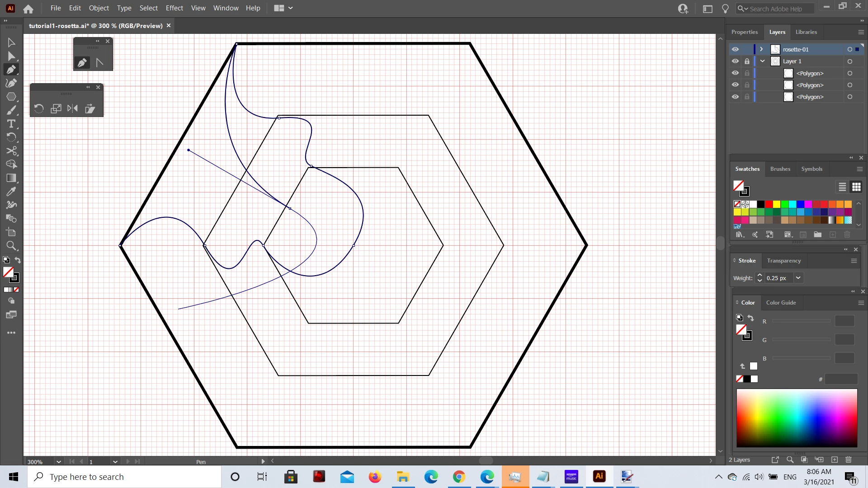Expand the rosette-01 layer
The height and width of the screenshot is (488, 868).
761,49
